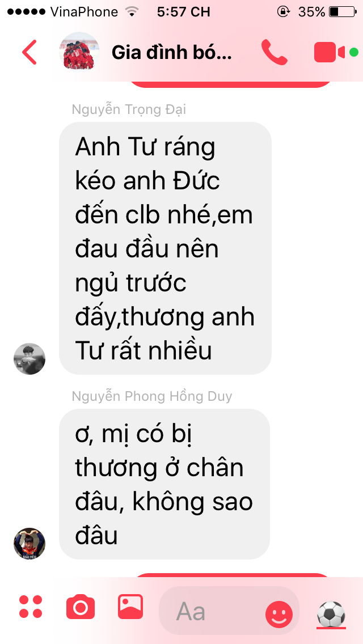
Task: Start a voice call with phone icon
Action: point(274,52)
